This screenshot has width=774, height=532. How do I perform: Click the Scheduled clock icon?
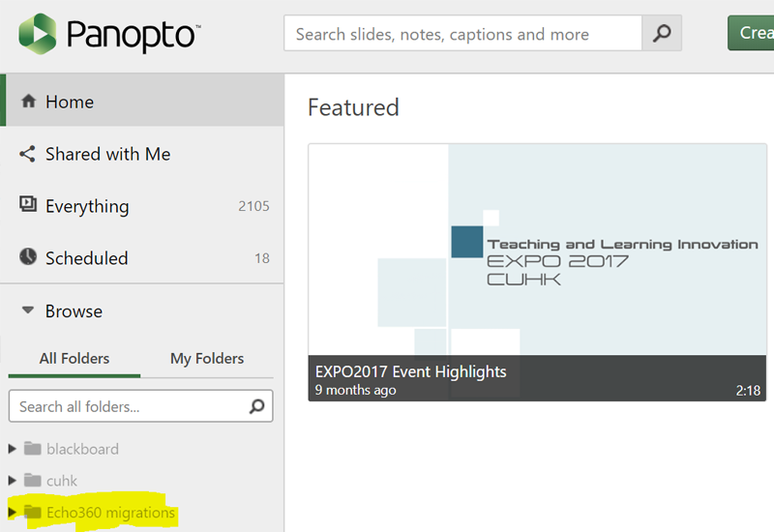(28, 256)
